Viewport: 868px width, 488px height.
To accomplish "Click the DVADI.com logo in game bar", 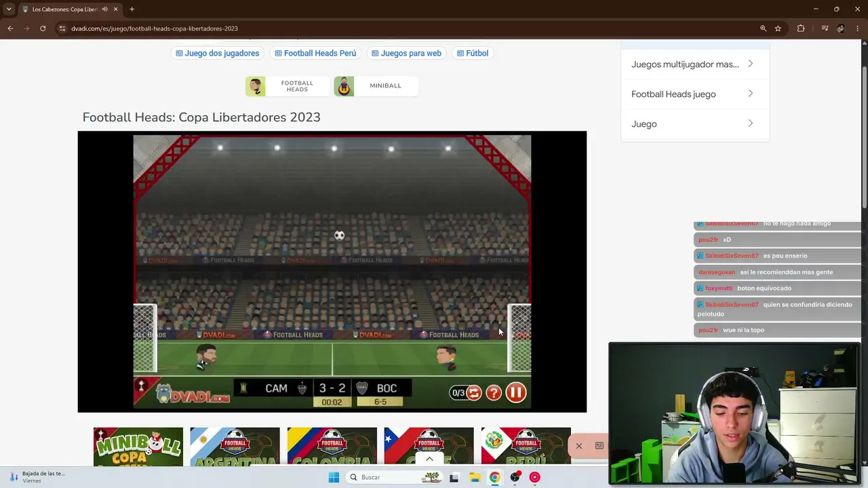I will [x=193, y=393].
